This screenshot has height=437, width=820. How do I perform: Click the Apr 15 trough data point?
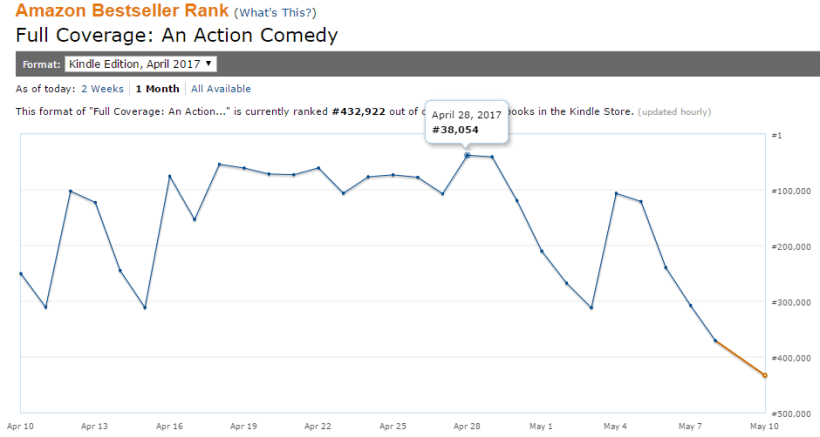pyautogui.click(x=145, y=307)
